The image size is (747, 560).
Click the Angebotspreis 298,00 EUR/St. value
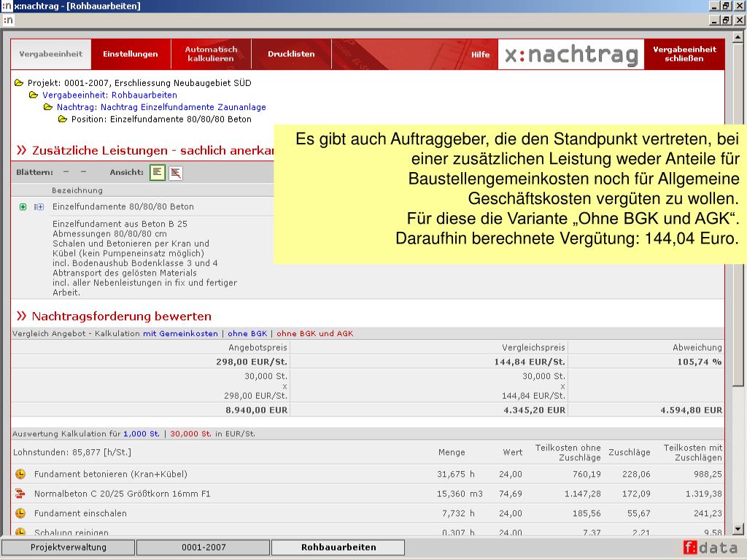click(x=252, y=362)
